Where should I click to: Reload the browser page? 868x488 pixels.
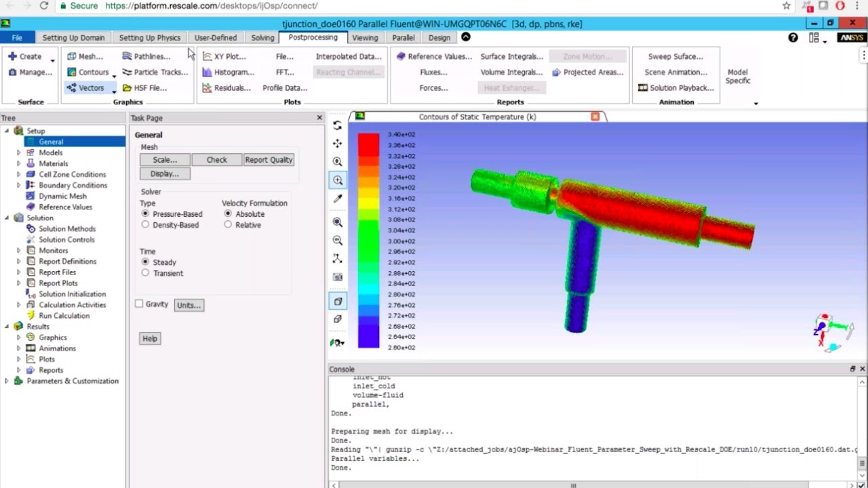click(43, 5)
